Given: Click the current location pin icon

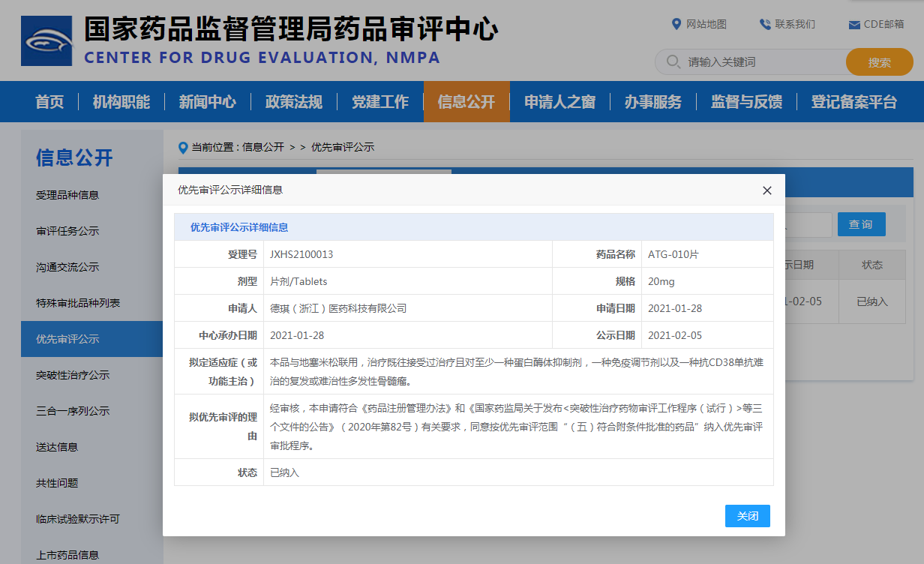Looking at the screenshot, I should (x=183, y=148).
